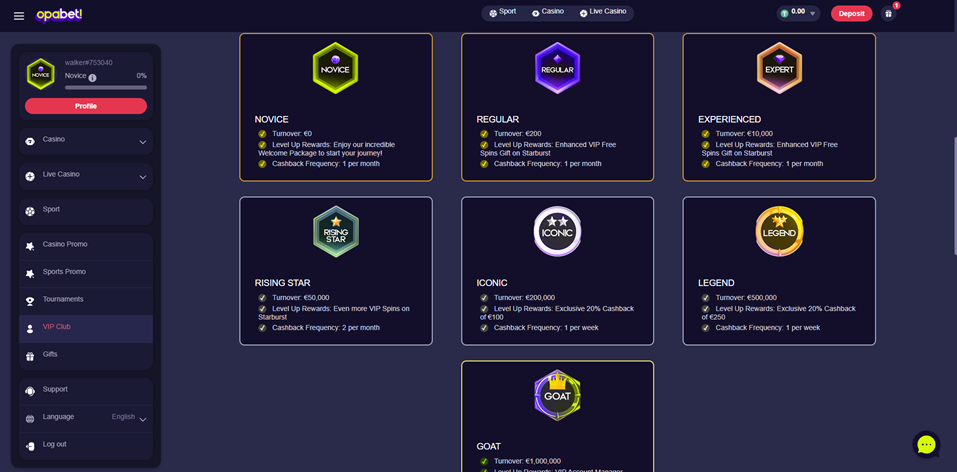Open the live chat bubble
957x472 pixels.
click(x=926, y=444)
